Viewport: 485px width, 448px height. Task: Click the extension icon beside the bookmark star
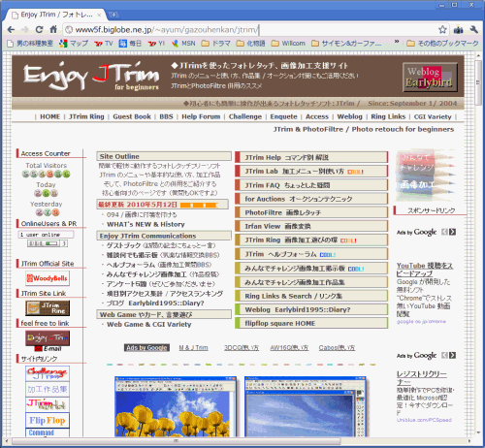coord(458,30)
